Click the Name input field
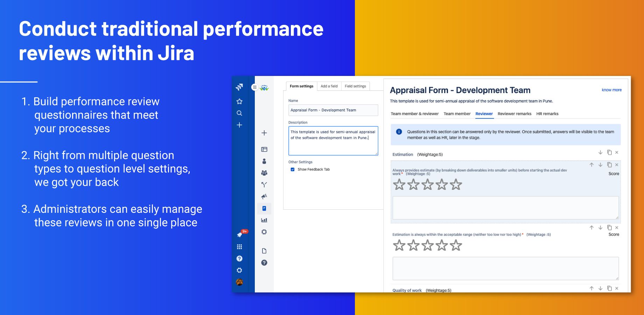 click(x=333, y=110)
